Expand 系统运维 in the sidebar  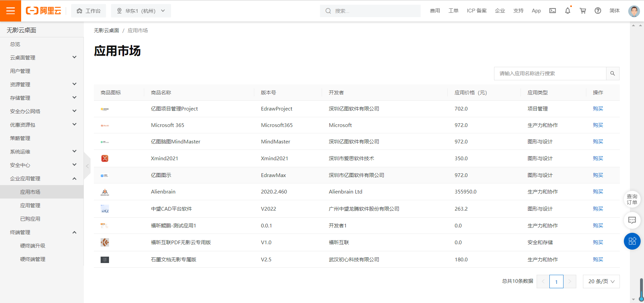(x=42, y=151)
